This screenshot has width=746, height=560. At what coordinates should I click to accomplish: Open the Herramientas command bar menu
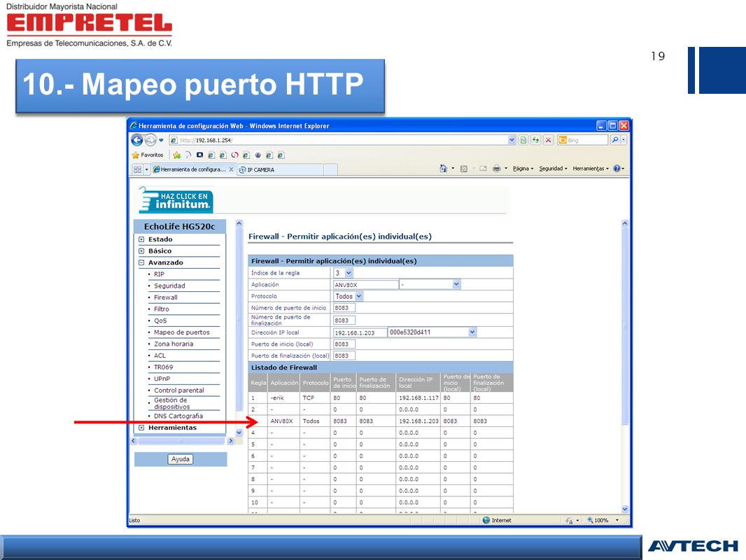tap(591, 169)
